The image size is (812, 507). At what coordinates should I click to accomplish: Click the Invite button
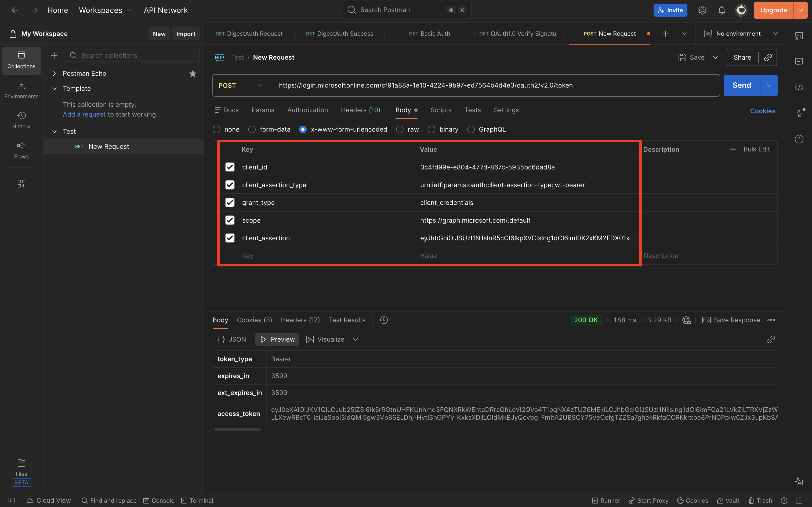(x=670, y=10)
